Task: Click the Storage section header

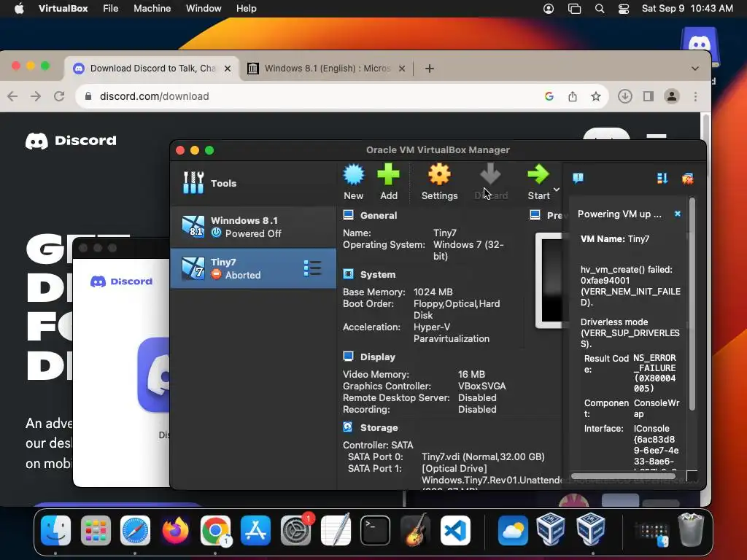Action: (x=379, y=427)
